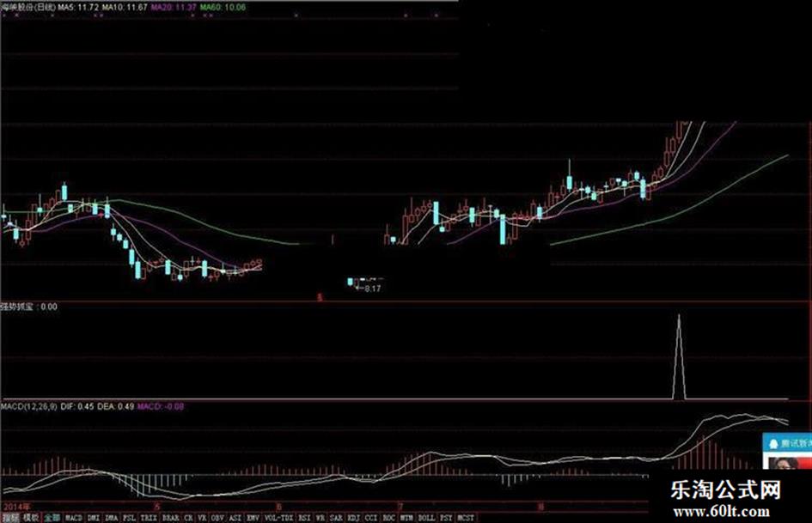Select the 全部 filter tab
Image resolution: width=812 pixels, height=523 pixels.
(x=52, y=518)
